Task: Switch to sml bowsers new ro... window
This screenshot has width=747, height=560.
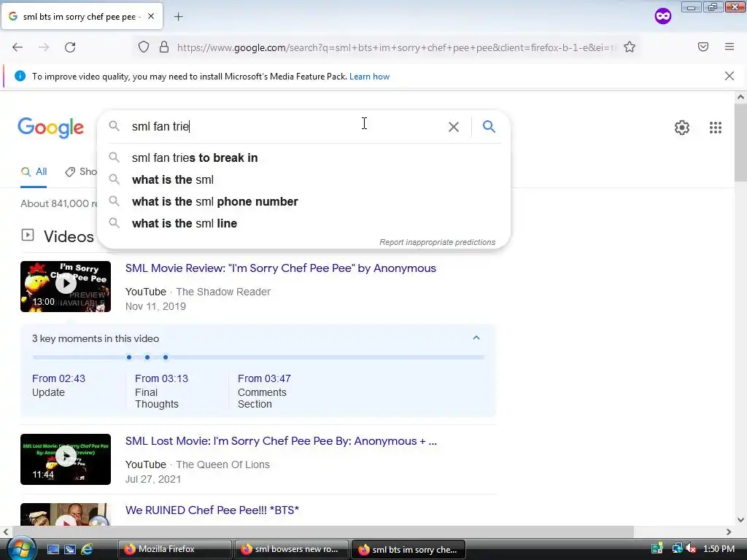Action: point(292,549)
